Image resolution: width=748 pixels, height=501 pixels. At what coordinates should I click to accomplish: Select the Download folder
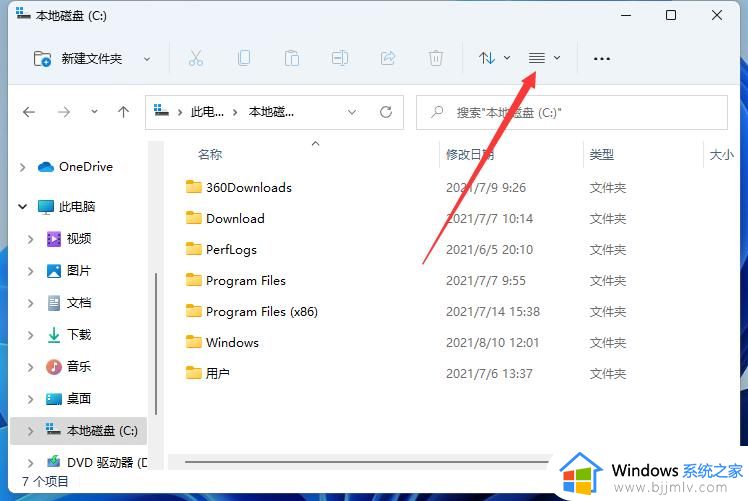(225, 219)
